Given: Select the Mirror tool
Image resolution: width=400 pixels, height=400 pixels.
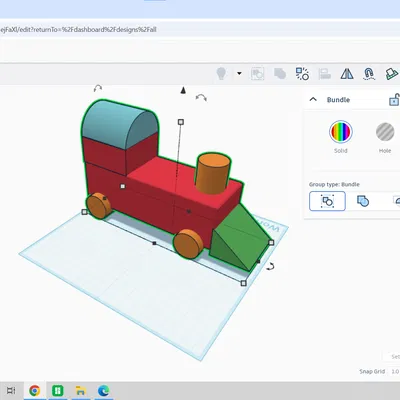Looking at the screenshot, I should pyautogui.click(x=347, y=74).
